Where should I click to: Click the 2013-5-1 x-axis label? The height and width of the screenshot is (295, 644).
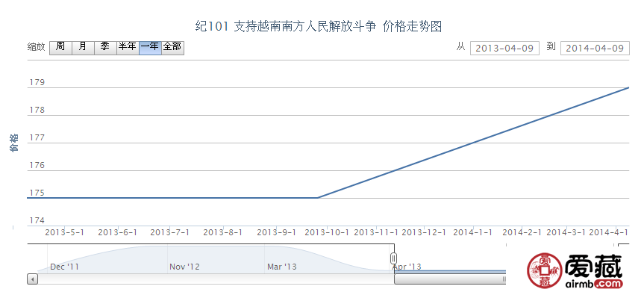pyautogui.click(x=64, y=232)
